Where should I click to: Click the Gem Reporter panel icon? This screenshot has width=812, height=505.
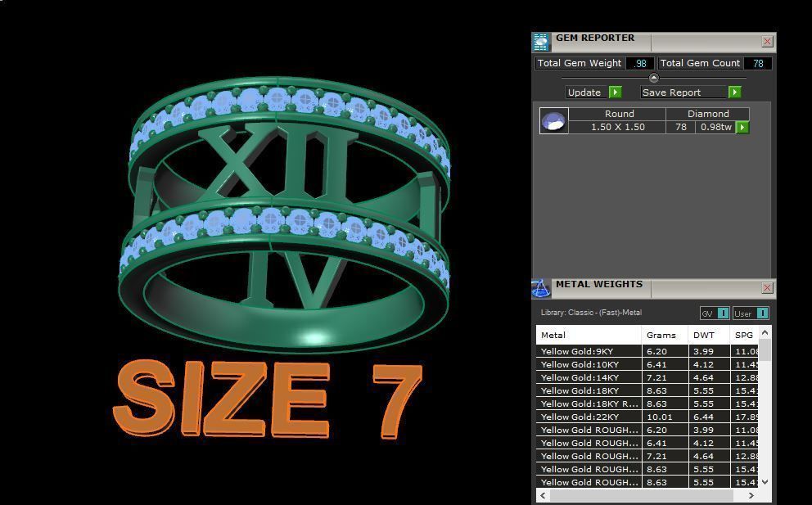[541, 42]
